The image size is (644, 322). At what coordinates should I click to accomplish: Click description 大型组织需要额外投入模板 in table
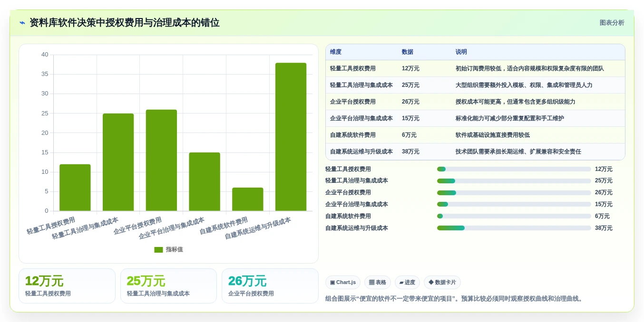click(524, 85)
